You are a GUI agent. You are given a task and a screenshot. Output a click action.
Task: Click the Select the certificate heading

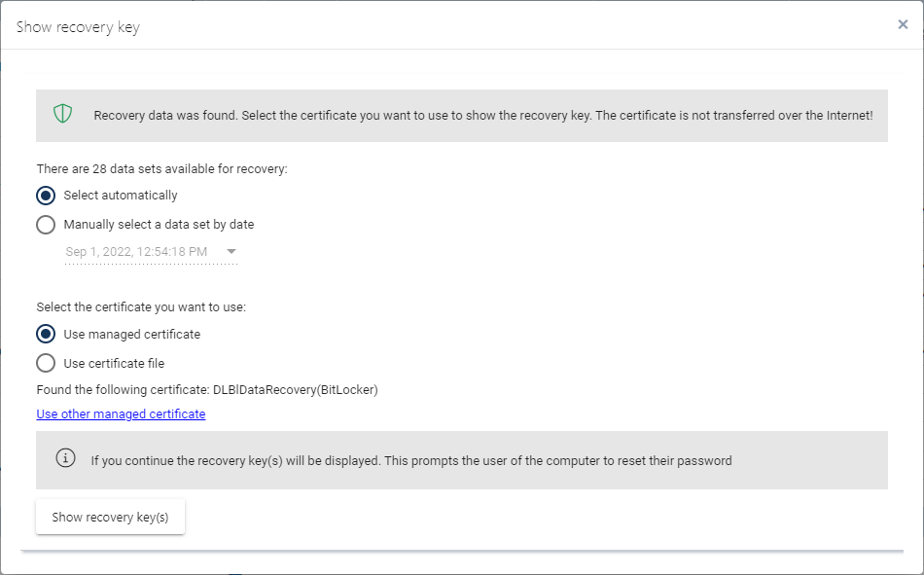tap(141, 307)
